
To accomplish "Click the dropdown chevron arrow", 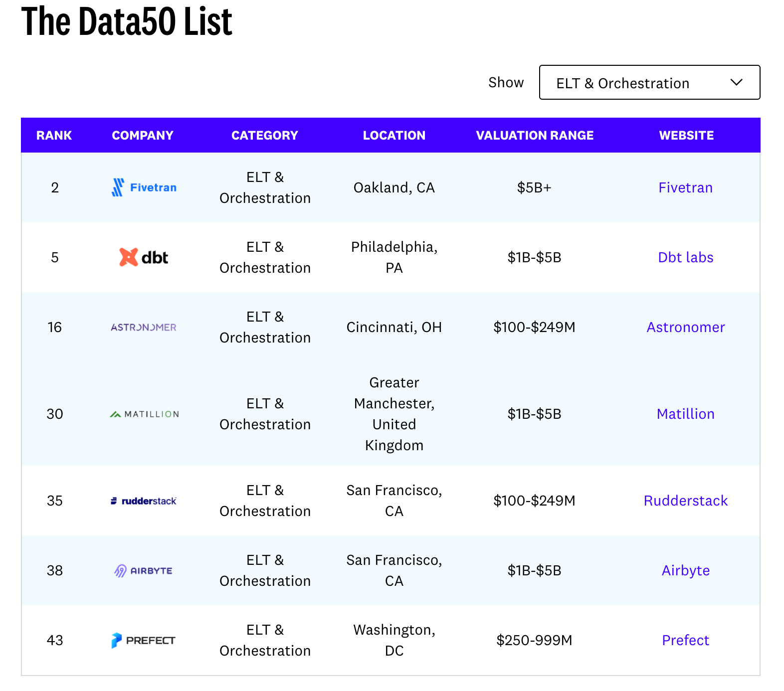I will coord(736,82).
